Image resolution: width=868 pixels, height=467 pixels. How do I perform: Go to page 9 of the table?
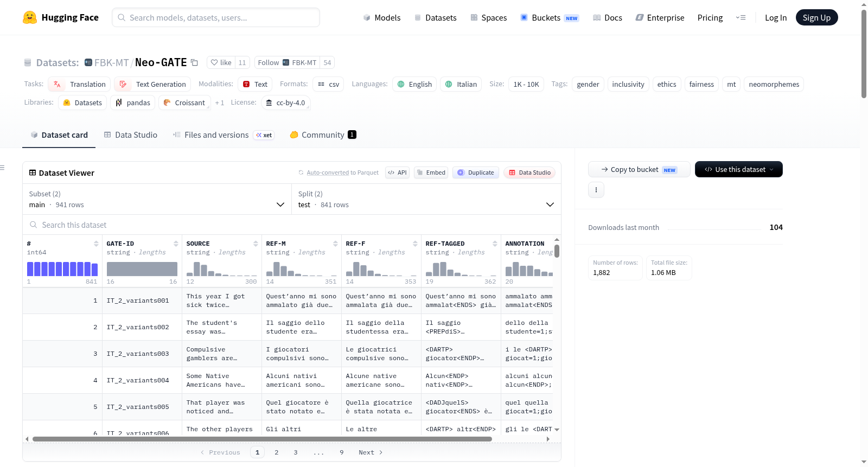tap(341, 452)
